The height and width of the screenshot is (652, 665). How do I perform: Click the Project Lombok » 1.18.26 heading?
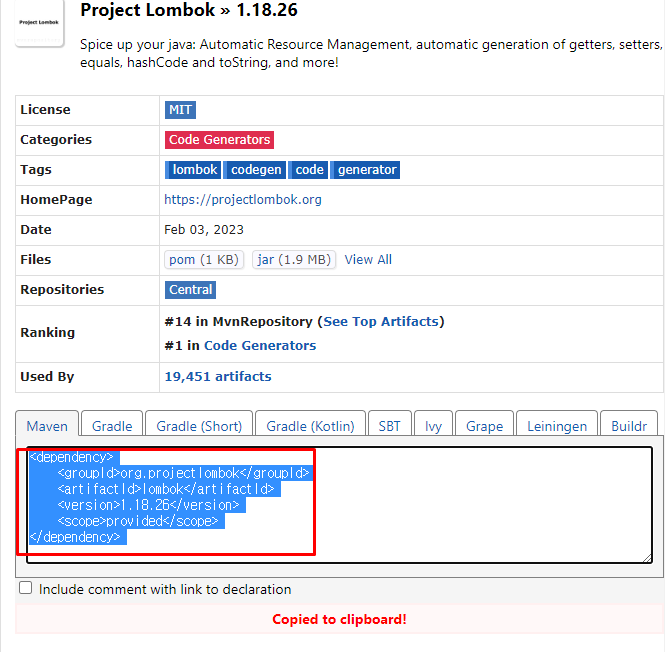pos(189,10)
